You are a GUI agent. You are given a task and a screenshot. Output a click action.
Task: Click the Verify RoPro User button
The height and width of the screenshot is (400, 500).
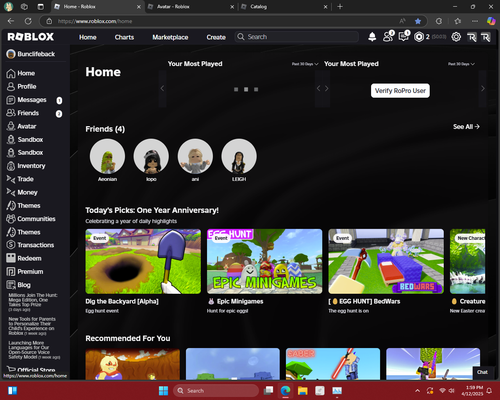coord(400,91)
